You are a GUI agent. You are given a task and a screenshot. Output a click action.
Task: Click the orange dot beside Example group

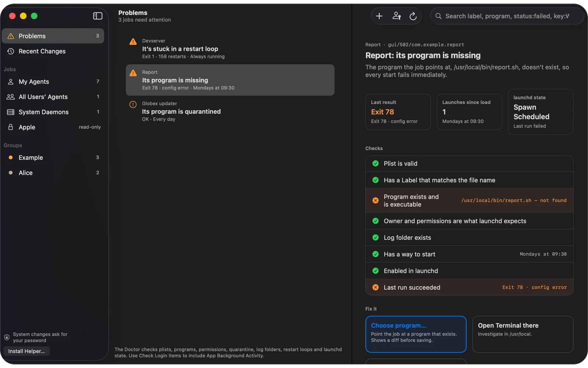point(11,158)
